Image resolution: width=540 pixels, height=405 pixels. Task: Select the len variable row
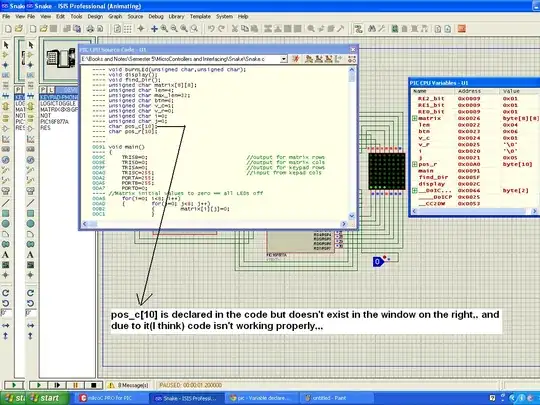click(x=475, y=125)
